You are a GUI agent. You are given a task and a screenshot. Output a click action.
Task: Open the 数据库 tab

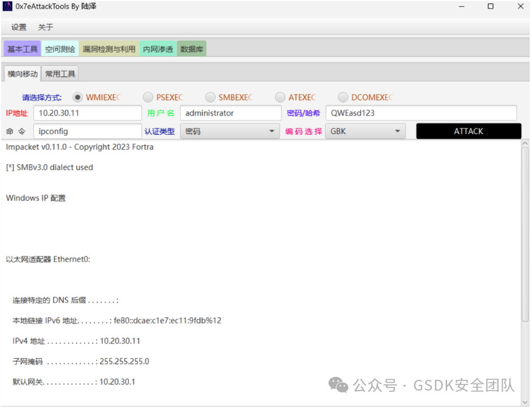click(192, 49)
